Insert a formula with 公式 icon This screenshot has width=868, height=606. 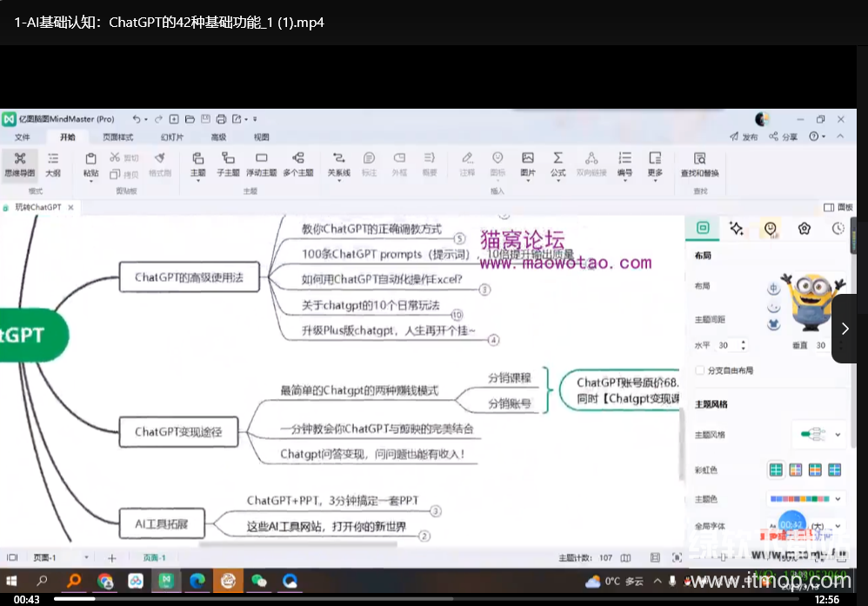pyautogui.click(x=558, y=163)
